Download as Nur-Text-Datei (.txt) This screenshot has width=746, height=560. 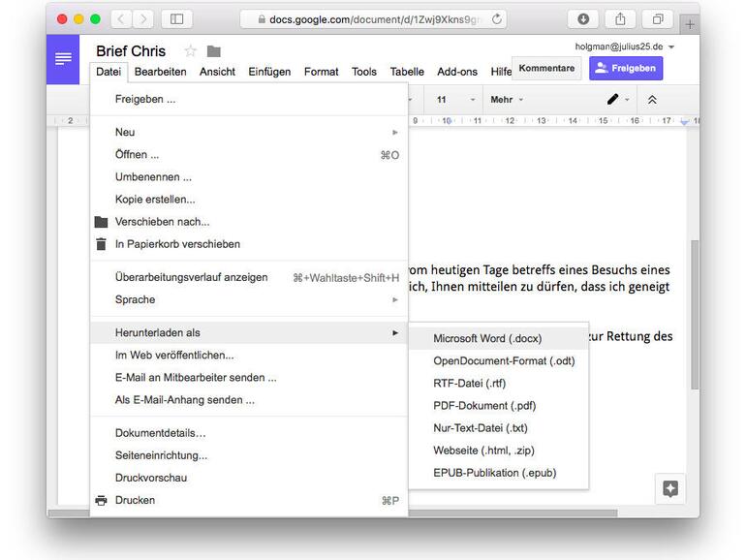pyautogui.click(x=499, y=427)
